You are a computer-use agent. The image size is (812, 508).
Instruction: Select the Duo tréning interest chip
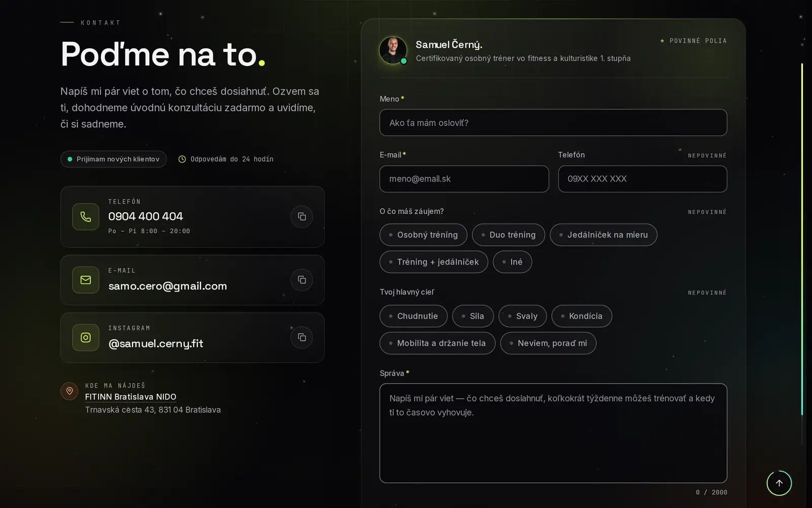click(x=509, y=235)
